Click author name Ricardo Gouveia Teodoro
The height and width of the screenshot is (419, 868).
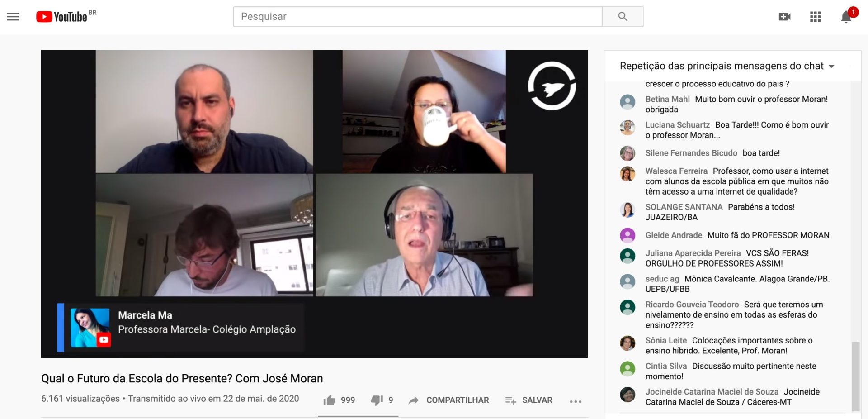pyautogui.click(x=692, y=305)
